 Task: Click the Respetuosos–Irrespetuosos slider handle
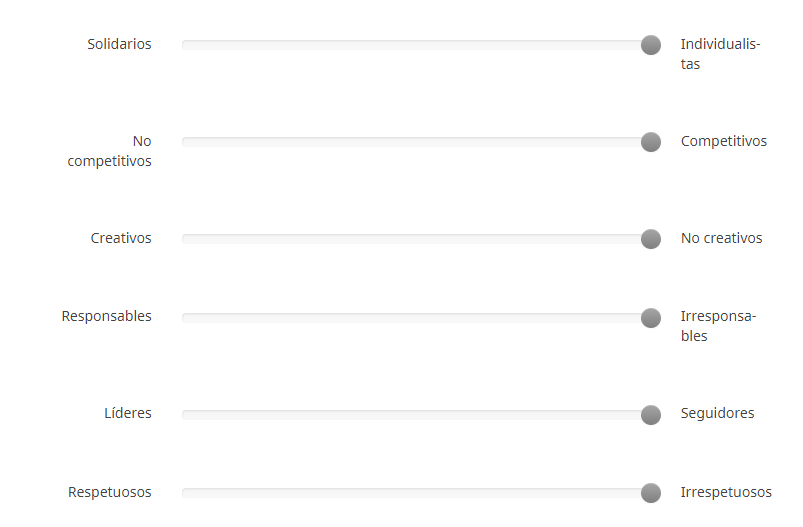[x=651, y=493]
